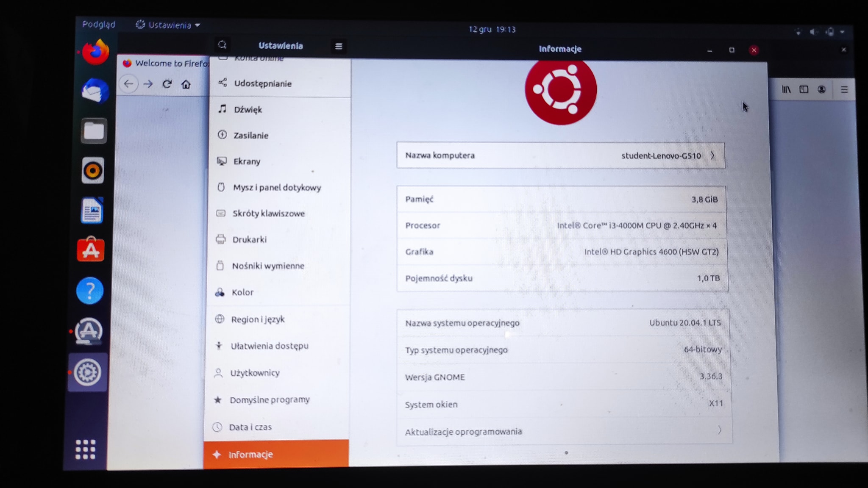Open the clock showing 12 gru 19:13

(492, 29)
